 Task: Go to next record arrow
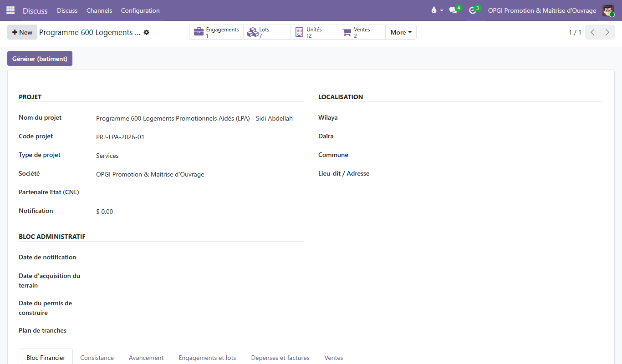click(x=607, y=32)
